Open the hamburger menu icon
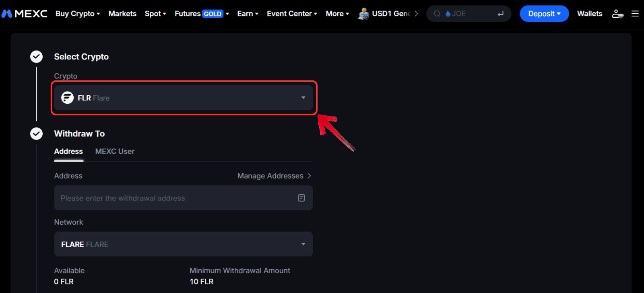 pos(635,14)
